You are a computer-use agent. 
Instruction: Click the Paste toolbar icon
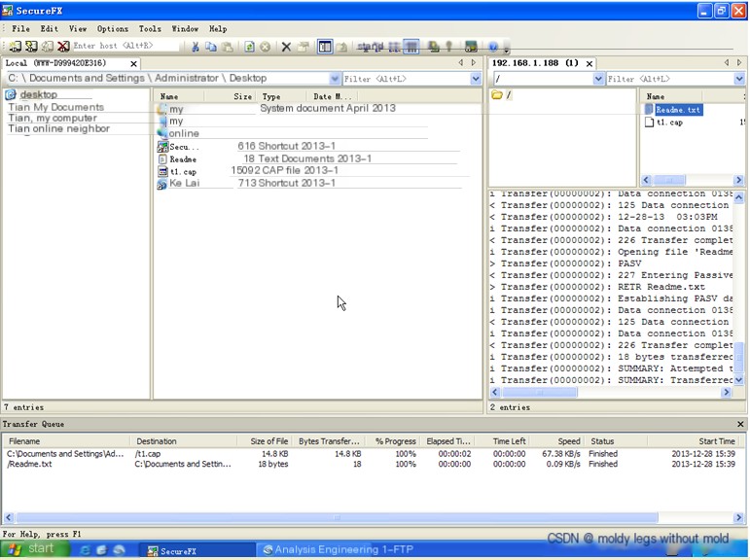[x=228, y=47]
